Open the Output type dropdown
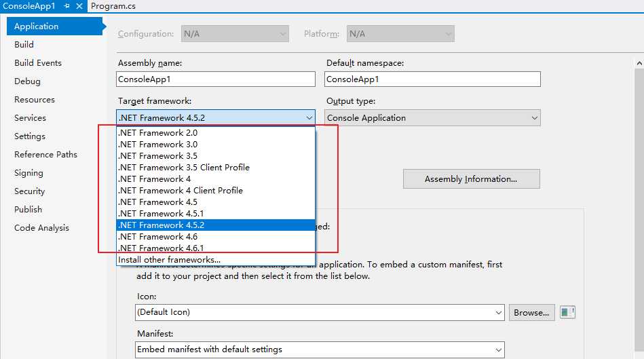The width and height of the screenshot is (644, 359). pyautogui.click(x=432, y=118)
